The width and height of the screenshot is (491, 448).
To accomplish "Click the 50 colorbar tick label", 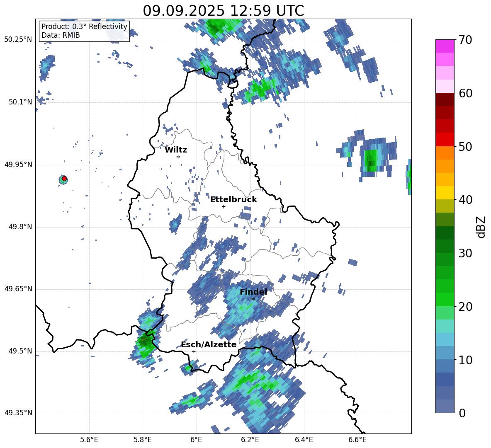I will (x=465, y=147).
